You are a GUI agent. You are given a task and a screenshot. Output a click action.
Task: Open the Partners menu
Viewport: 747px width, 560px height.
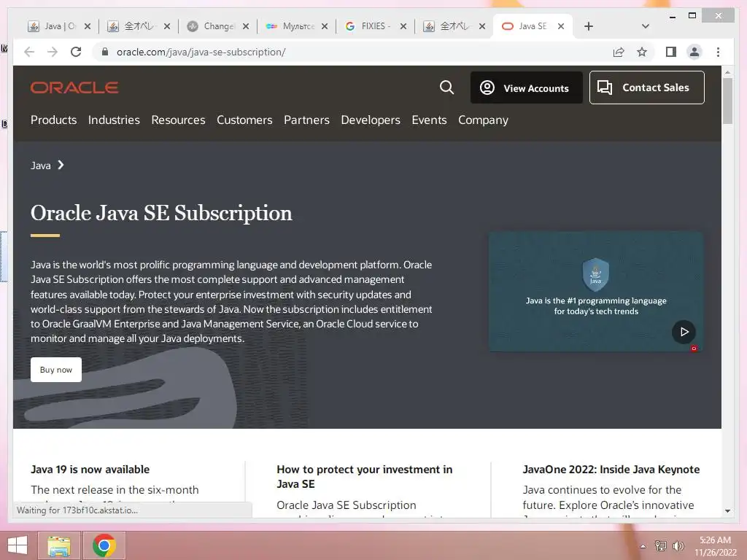(306, 120)
